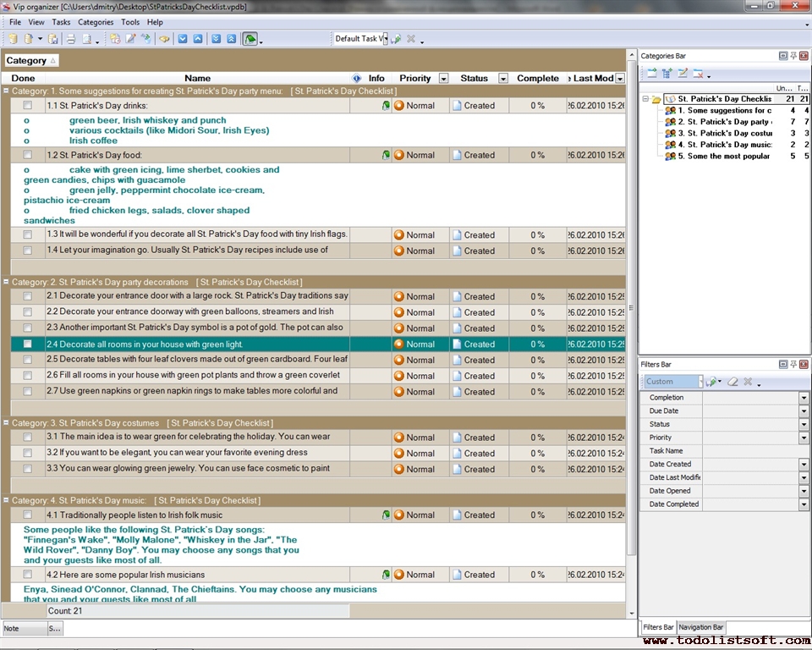Image resolution: width=812 pixels, height=650 pixels.
Task: Click the delete category icon in Categories Bar
Action: click(698, 74)
